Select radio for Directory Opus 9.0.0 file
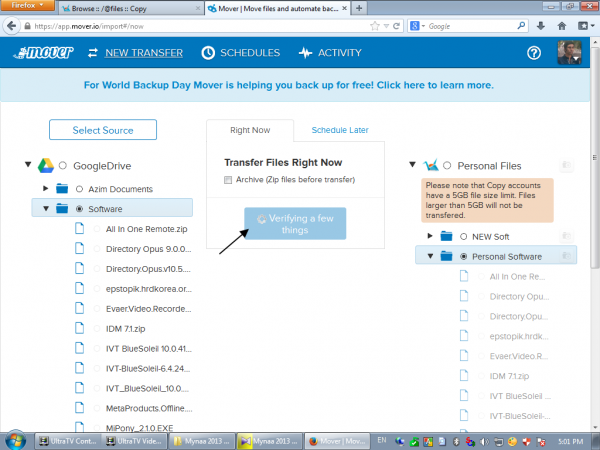 click(x=97, y=249)
